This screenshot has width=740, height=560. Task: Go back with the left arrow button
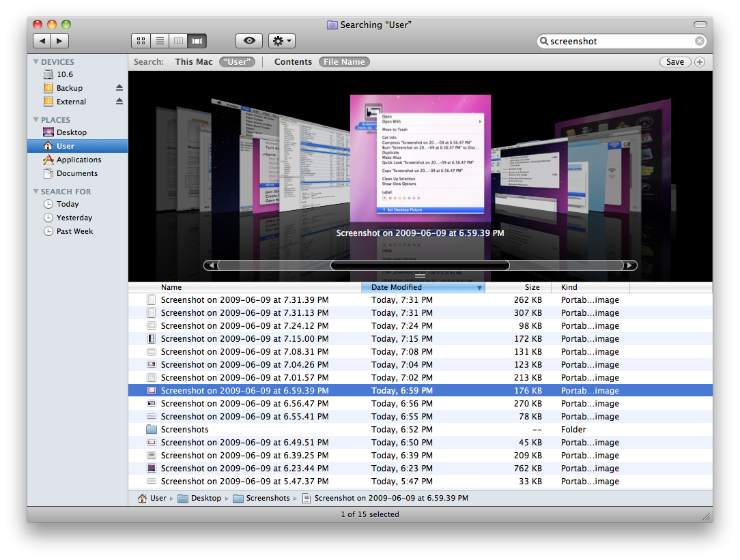pyautogui.click(x=42, y=41)
